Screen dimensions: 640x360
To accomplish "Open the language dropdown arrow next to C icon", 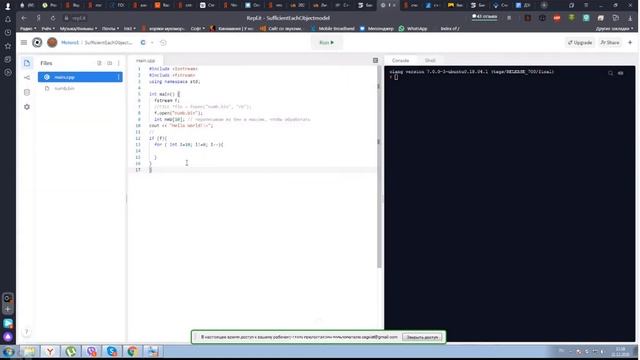I will [x=152, y=42].
